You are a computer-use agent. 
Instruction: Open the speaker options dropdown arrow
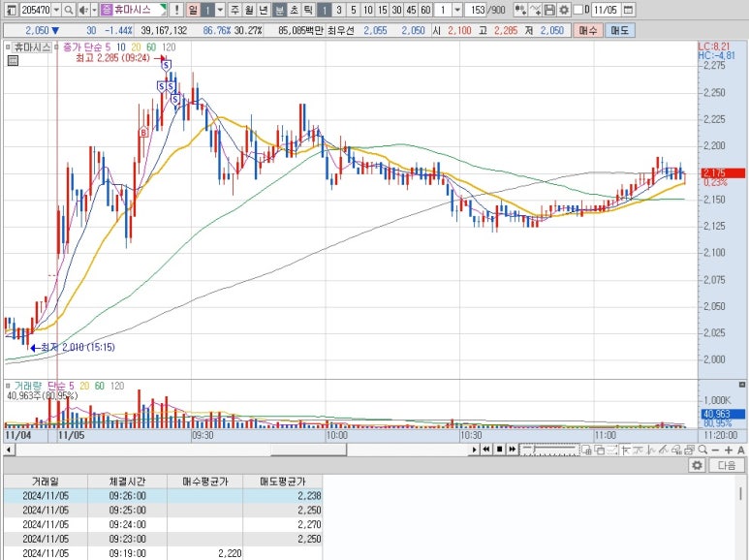pos(94,10)
